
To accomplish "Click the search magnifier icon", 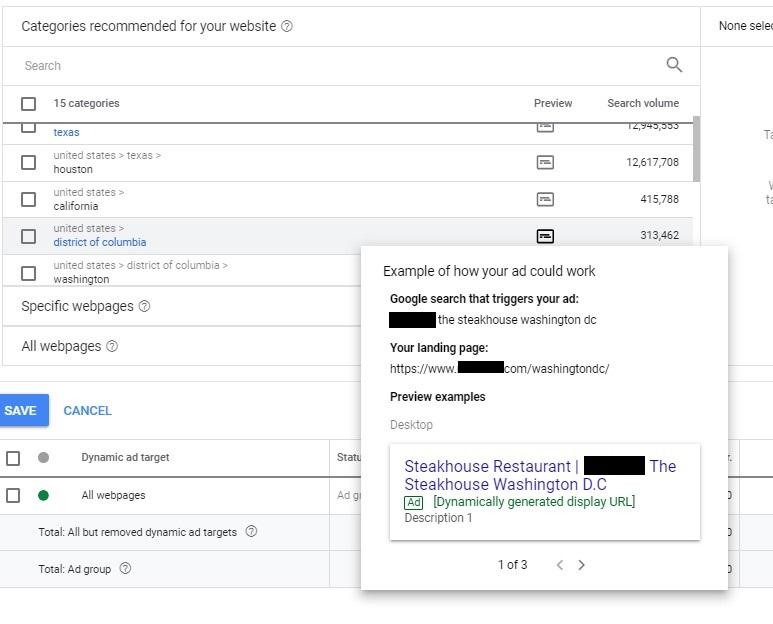I will 674,65.
